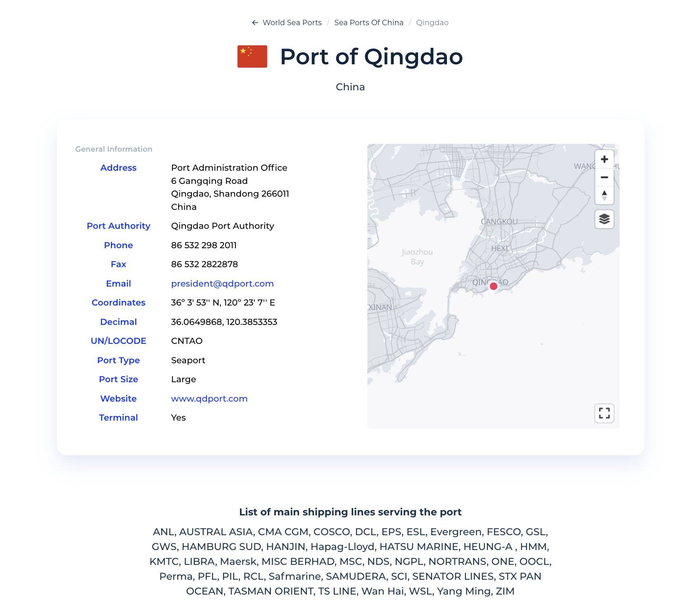Click the Cangkou district label on map

click(499, 222)
